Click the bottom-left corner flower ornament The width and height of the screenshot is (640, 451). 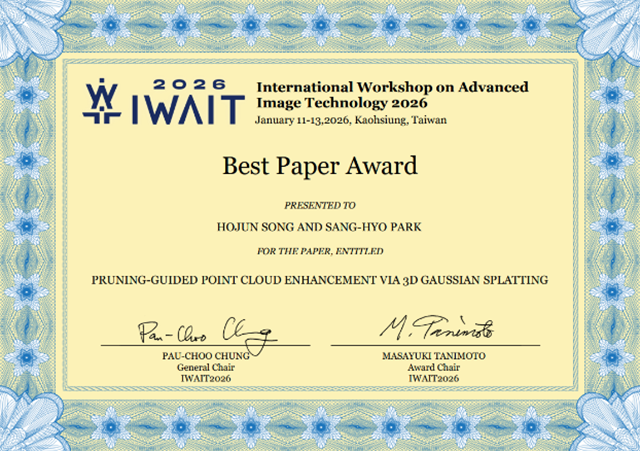(29, 420)
